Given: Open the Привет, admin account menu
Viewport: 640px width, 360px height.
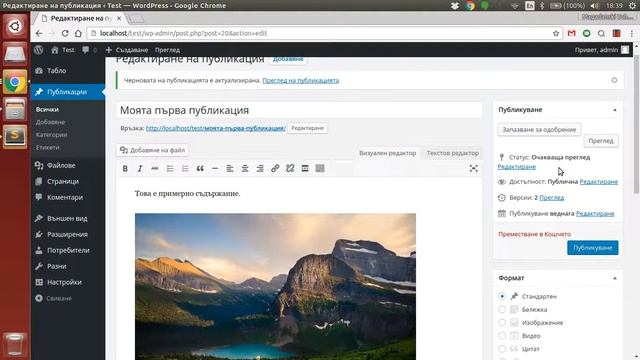Looking at the screenshot, I should 602,50.
